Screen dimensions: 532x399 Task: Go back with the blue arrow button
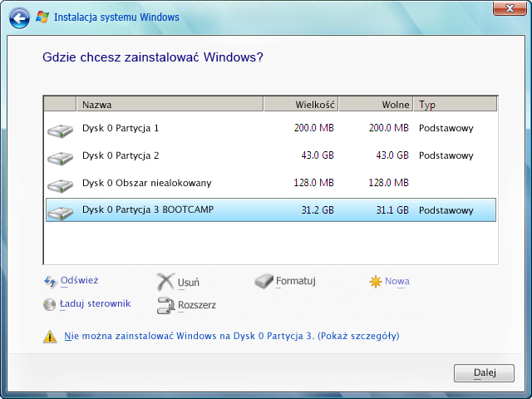click(19, 18)
